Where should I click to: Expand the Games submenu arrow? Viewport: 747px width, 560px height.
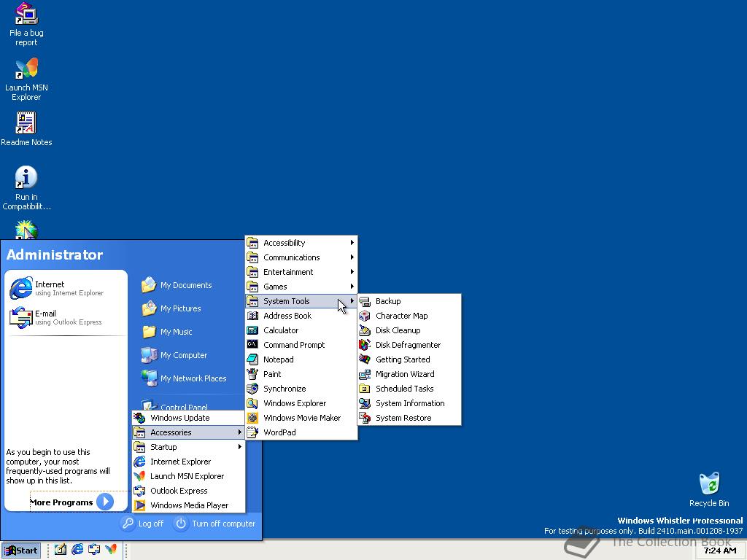click(x=352, y=286)
